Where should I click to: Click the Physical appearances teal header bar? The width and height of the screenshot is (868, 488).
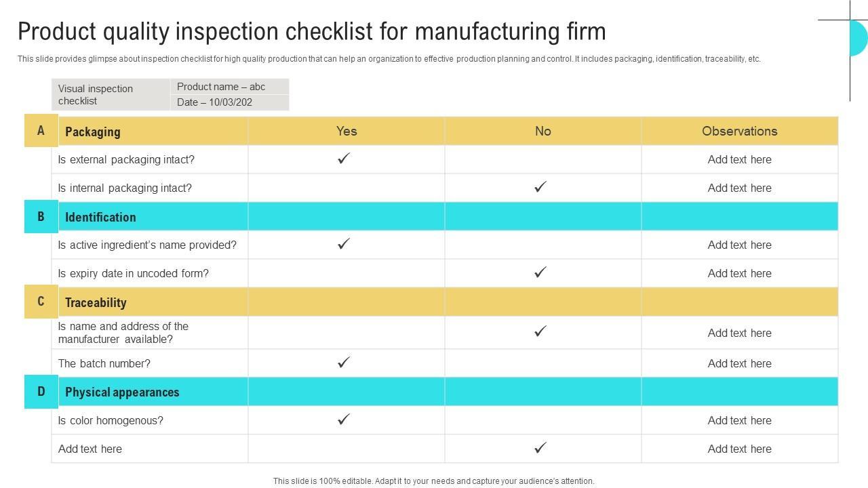coord(122,392)
